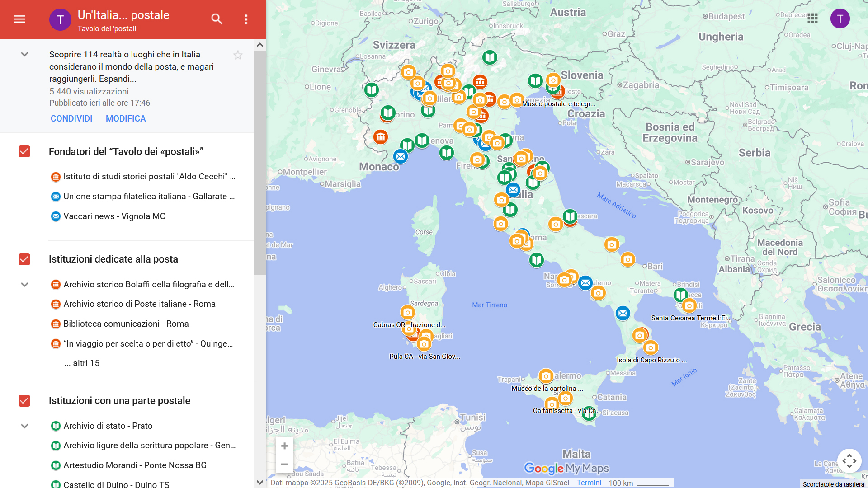Select the camera marker at Pula CA

[x=424, y=344]
